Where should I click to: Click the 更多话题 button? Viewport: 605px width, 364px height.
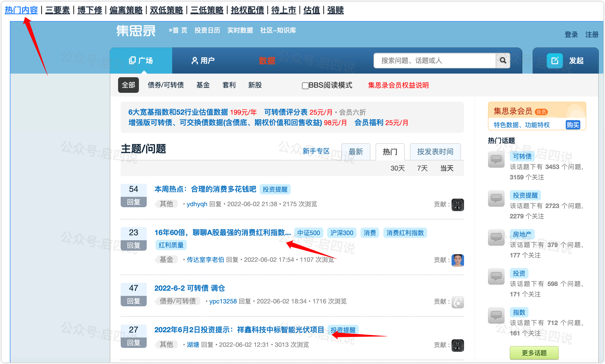coord(534,353)
